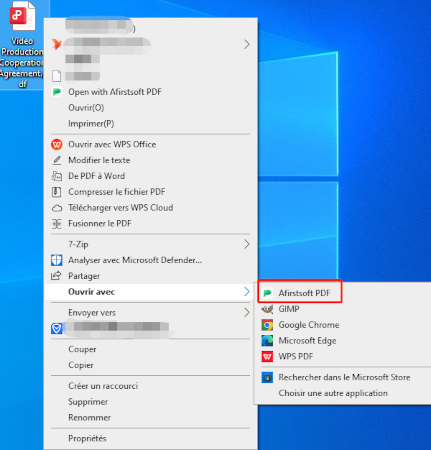Click the PDF to Word conversion icon
Screen dimensions: 431x450
[x=57, y=176]
